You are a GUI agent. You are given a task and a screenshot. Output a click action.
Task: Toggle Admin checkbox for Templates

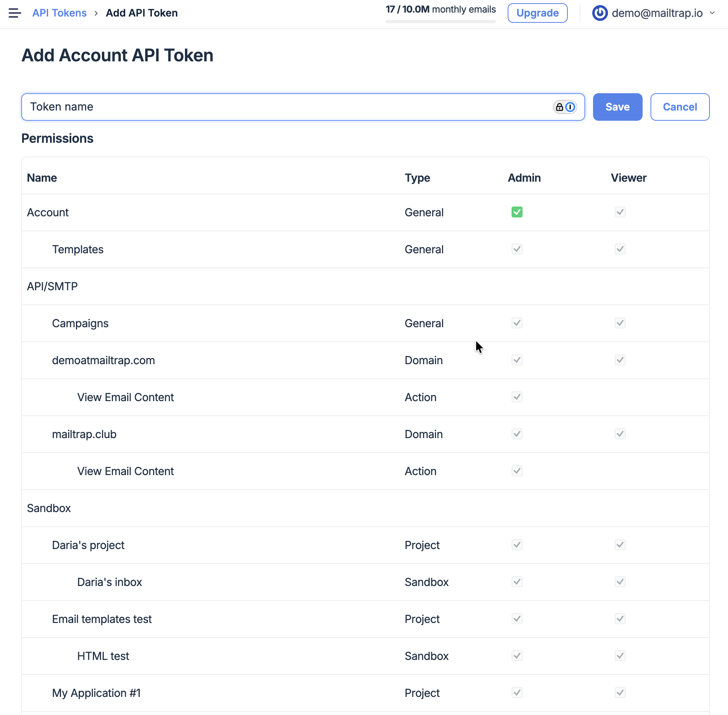517,249
